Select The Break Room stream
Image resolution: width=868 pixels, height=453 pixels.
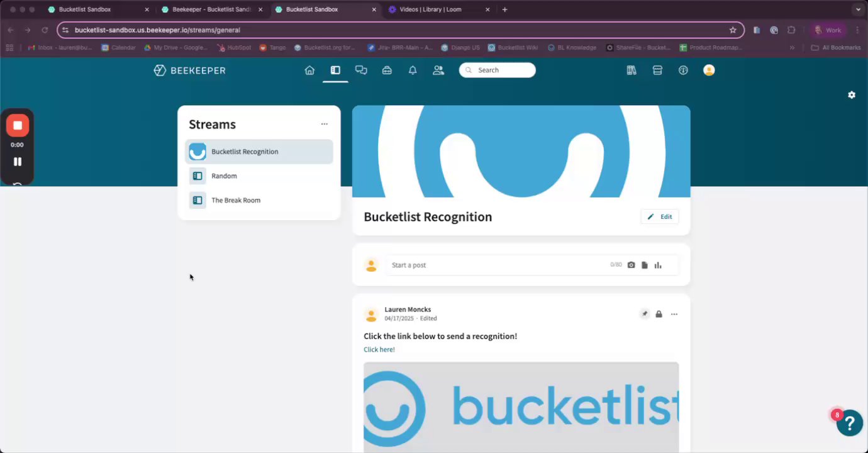(259, 200)
